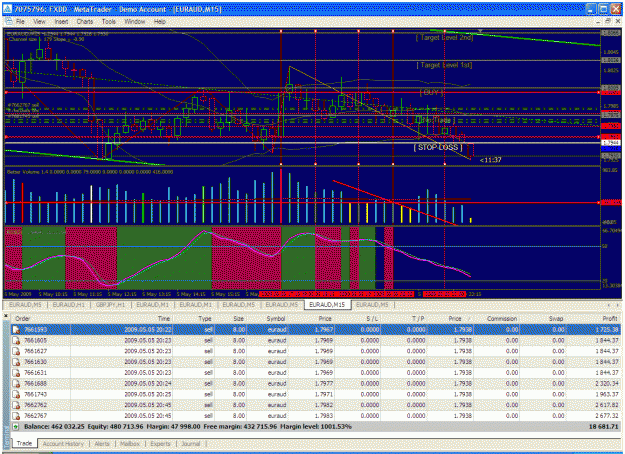
Task: Switch to the GBPJPY,H1 chart tab
Action: [x=110, y=305]
